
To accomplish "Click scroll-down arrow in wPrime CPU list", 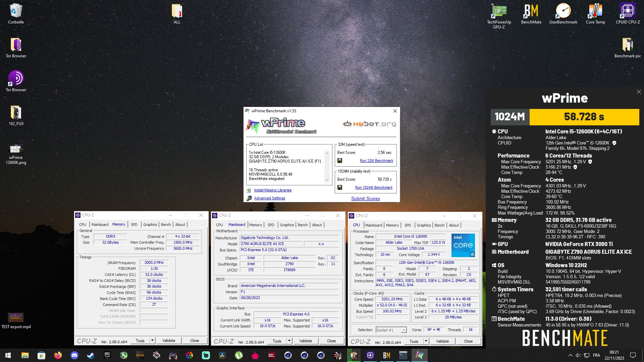I will [x=327, y=180].
